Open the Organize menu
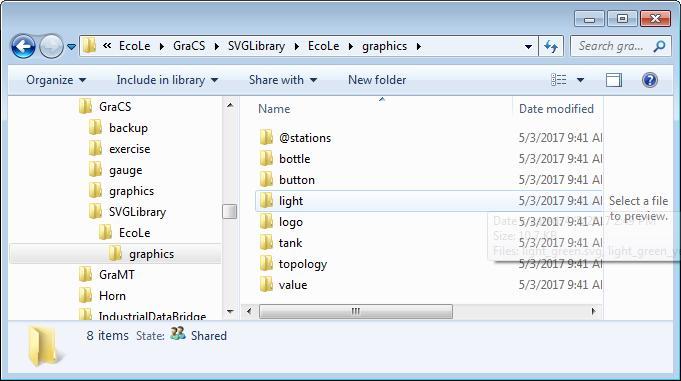 tap(56, 80)
